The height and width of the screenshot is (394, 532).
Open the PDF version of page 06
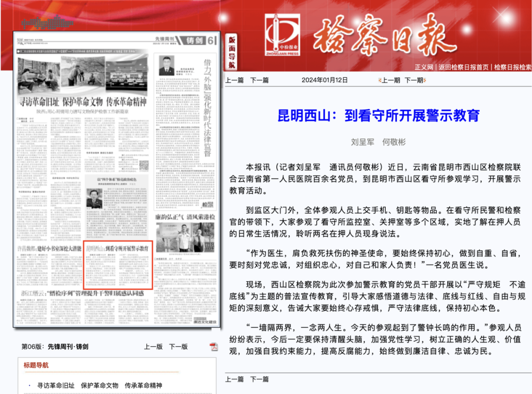(x=213, y=347)
